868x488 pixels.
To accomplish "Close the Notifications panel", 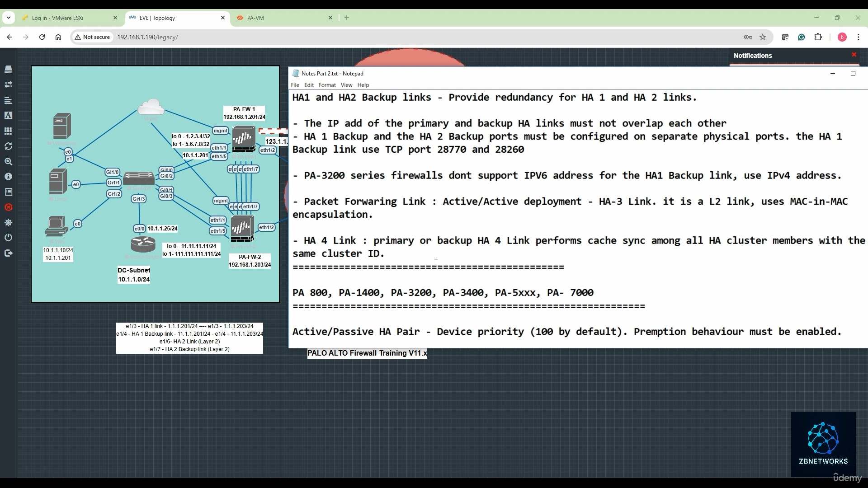I will (x=854, y=55).
